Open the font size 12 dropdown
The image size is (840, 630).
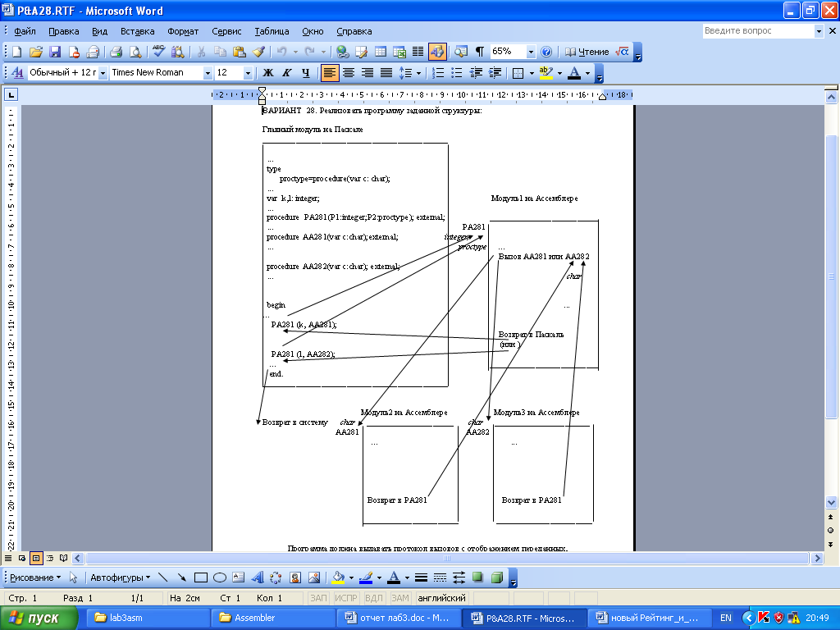coord(248,73)
